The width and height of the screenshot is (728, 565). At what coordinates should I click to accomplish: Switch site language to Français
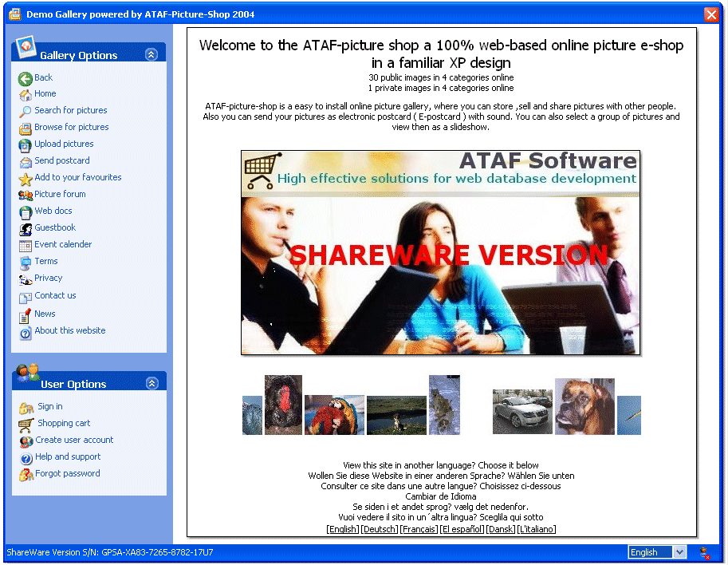tap(419, 529)
